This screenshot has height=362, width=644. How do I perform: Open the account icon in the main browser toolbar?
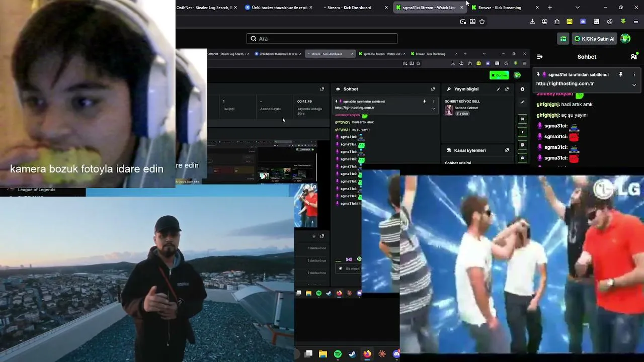[545, 22]
